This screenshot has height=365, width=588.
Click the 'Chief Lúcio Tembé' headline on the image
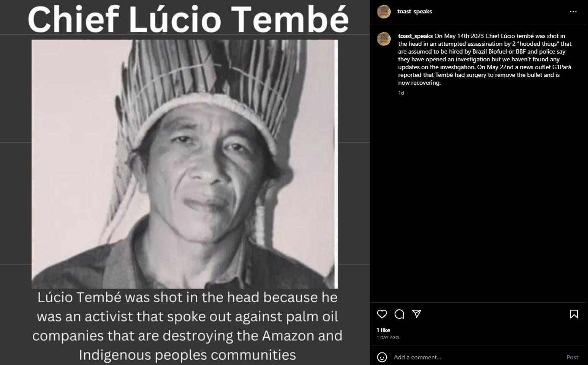188,19
